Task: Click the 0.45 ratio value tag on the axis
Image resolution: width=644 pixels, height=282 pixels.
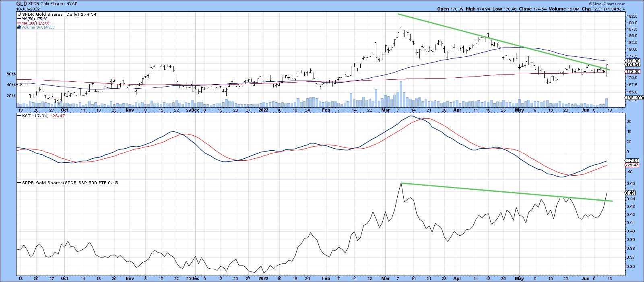Action: coord(630,193)
